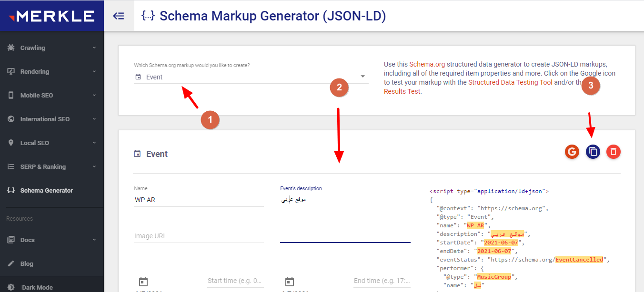The image size is (644, 292).
Task: Click the start date calendar icon
Action: coord(143,281)
